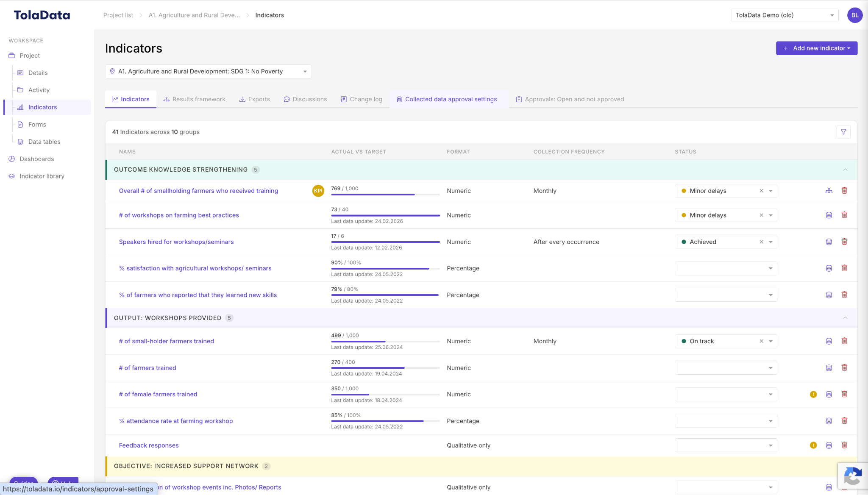This screenshot has height=495, width=868.
Task: Open the project selector dropdown
Action: [x=209, y=71]
